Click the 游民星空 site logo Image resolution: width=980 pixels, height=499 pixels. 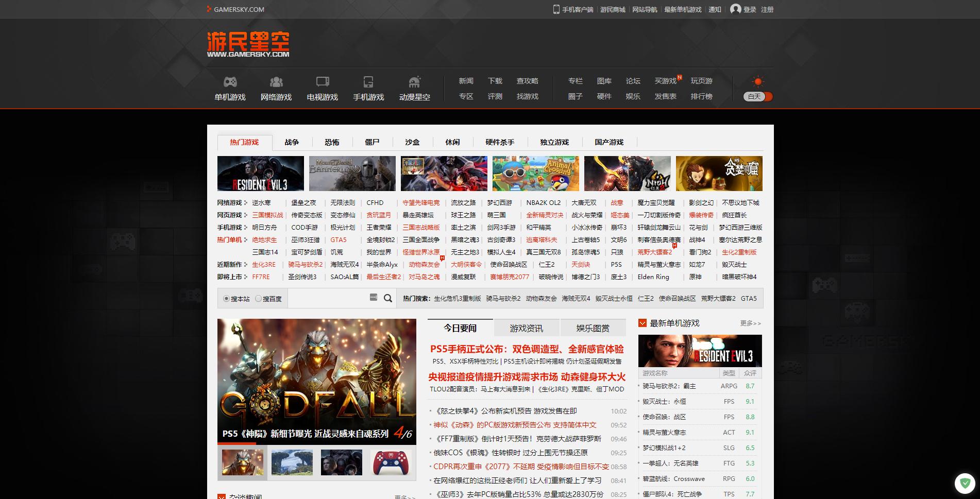[x=248, y=44]
